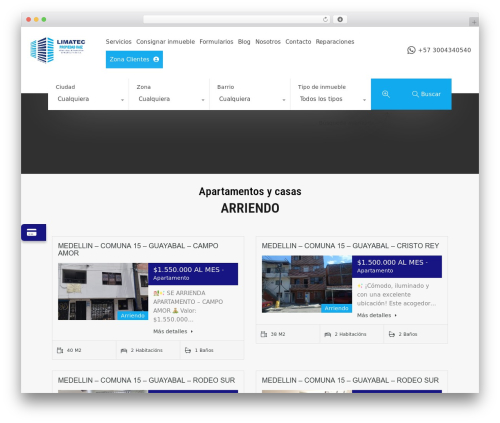Open the second Rodeo Sur listing title
The width and height of the screenshot is (500, 423).
click(x=350, y=380)
